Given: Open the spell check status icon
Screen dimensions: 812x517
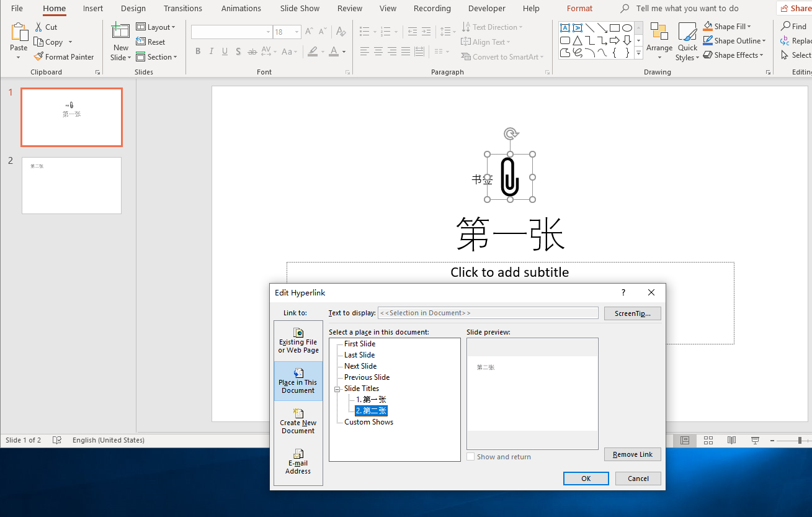Looking at the screenshot, I should 57,440.
